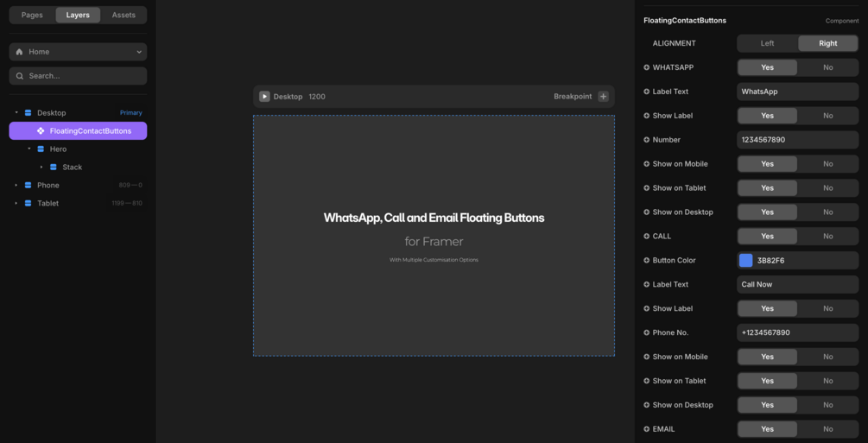Image resolution: width=868 pixels, height=443 pixels.
Task: Click the Breakpoint button label
Action: (573, 97)
